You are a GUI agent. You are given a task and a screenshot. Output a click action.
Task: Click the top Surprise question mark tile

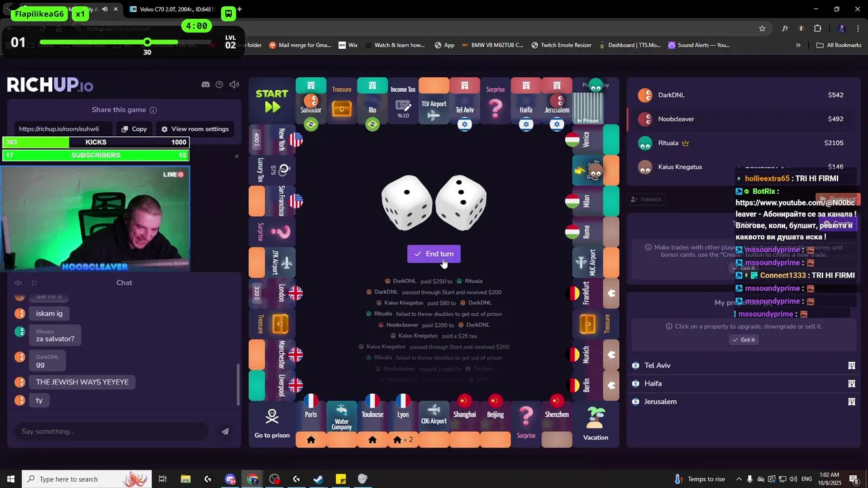[x=496, y=101]
